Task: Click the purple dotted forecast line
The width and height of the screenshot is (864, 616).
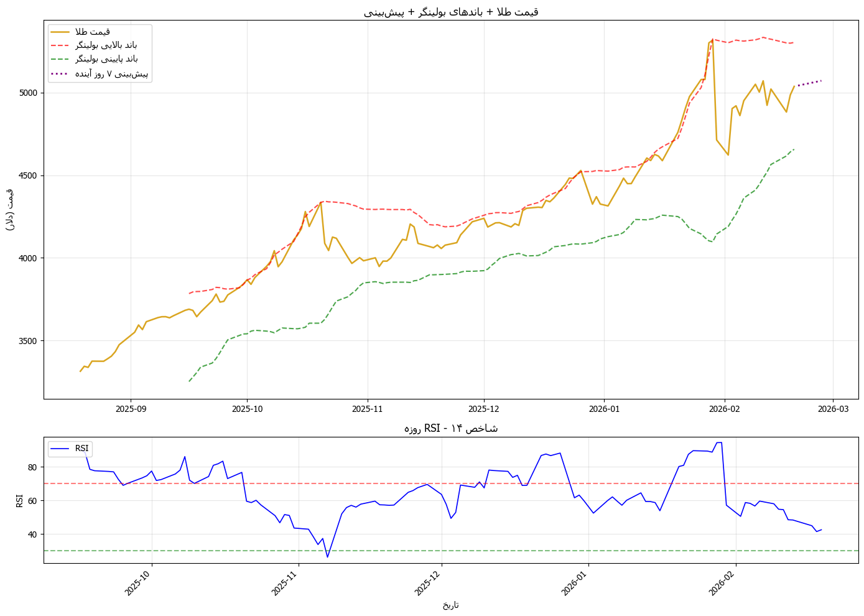Action: [809, 83]
